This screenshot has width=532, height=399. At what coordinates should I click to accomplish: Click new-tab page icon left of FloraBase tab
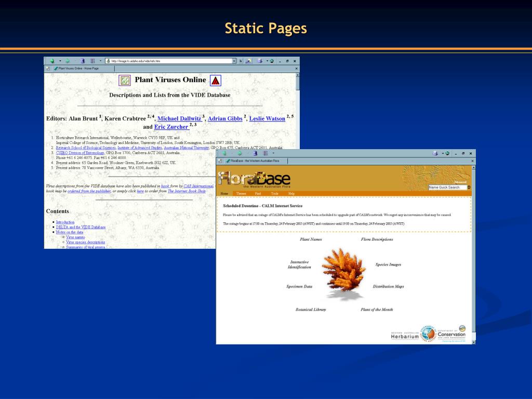220,161
